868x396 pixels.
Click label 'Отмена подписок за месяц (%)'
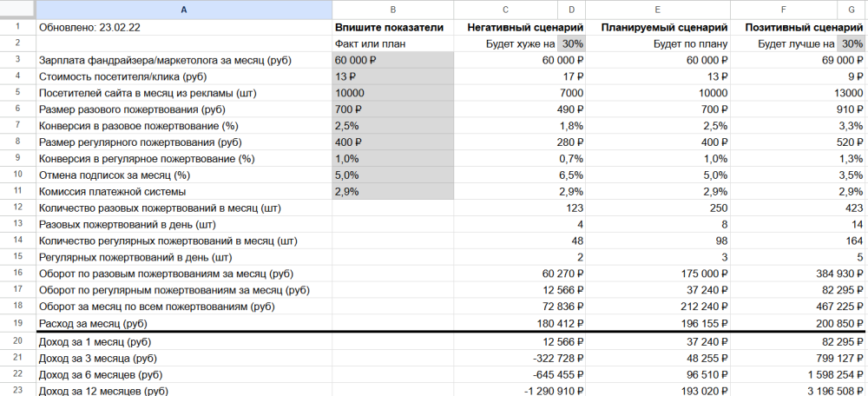115,175
